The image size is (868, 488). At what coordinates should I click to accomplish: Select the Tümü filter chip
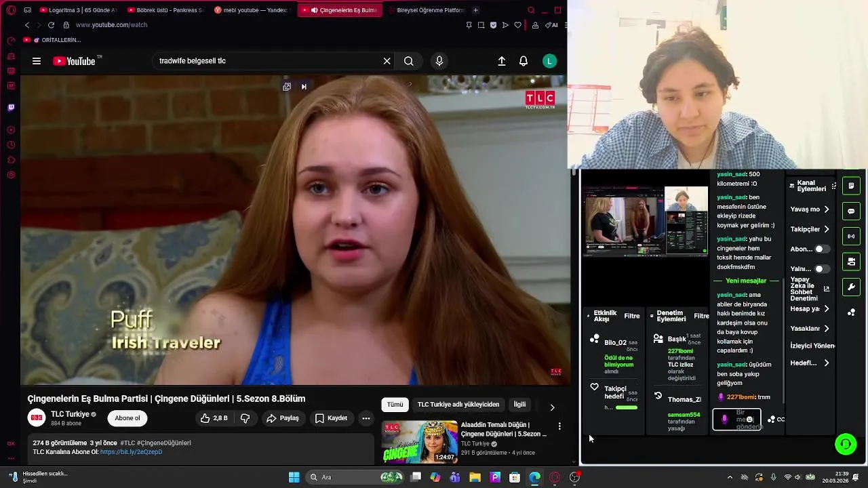point(395,405)
